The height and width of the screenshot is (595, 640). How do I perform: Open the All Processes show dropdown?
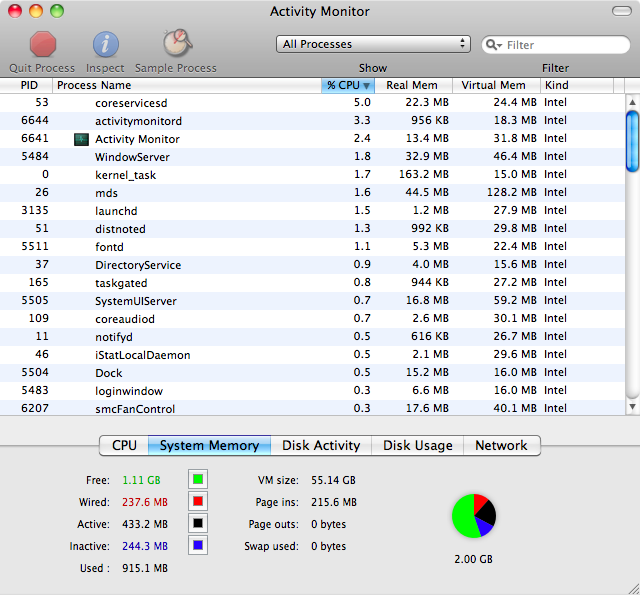373,44
